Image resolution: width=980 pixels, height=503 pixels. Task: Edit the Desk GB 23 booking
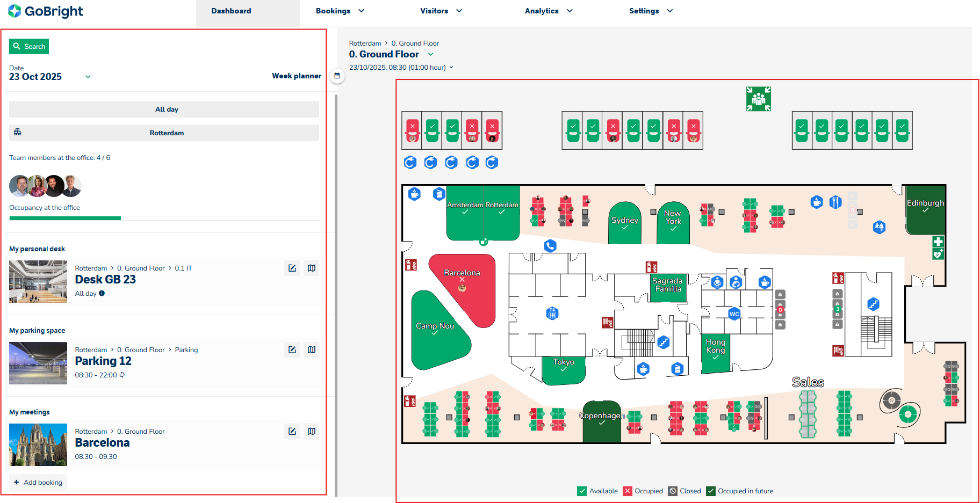coord(292,268)
